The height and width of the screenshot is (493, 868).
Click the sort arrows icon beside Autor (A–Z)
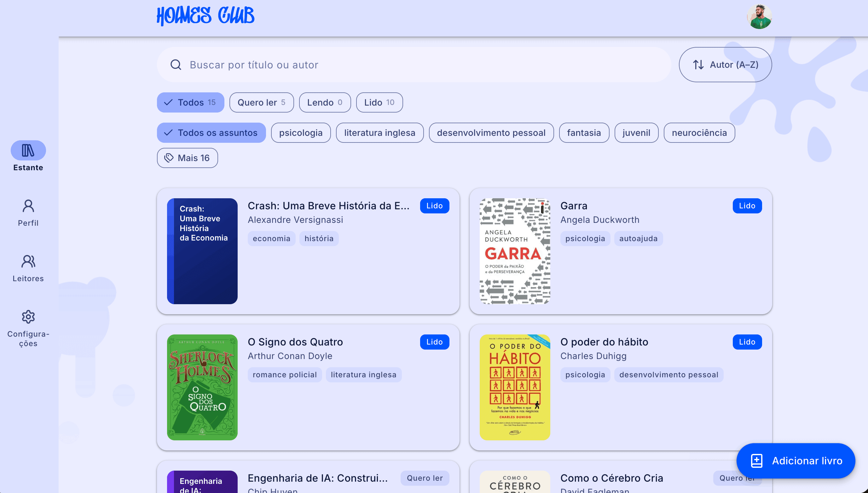[x=698, y=65]
